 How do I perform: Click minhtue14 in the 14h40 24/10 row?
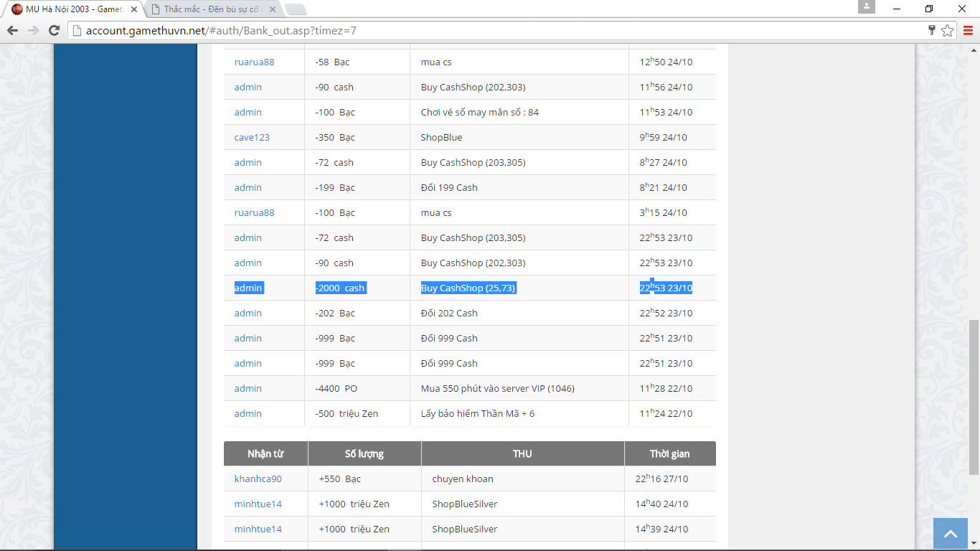(x=258, y=504)
